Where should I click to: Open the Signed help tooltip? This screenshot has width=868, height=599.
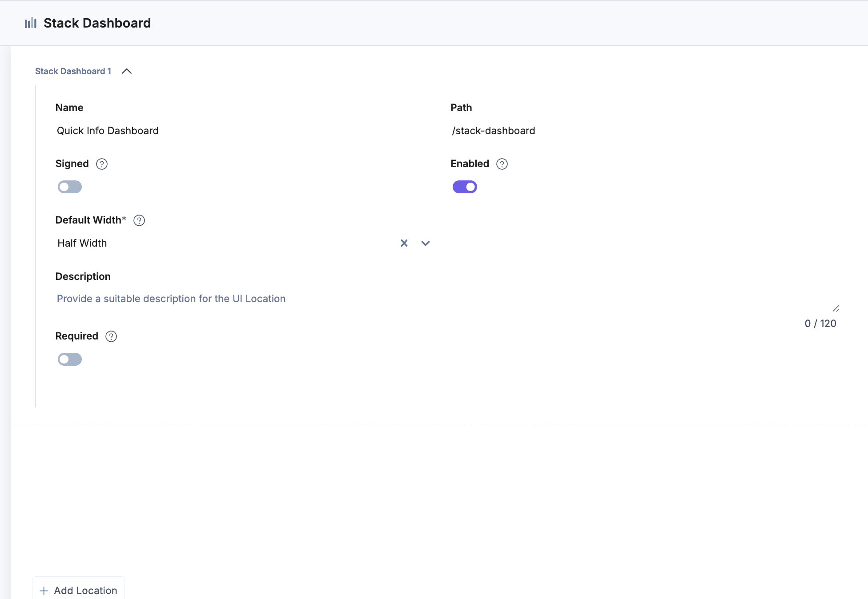pyautogui.click(x=101, y=164)
